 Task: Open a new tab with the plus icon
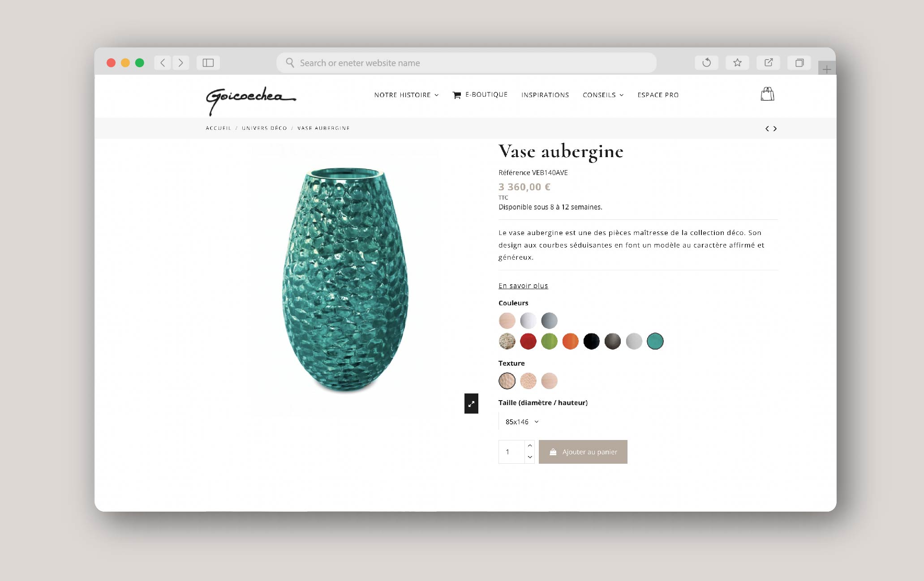tap(827, 69)
